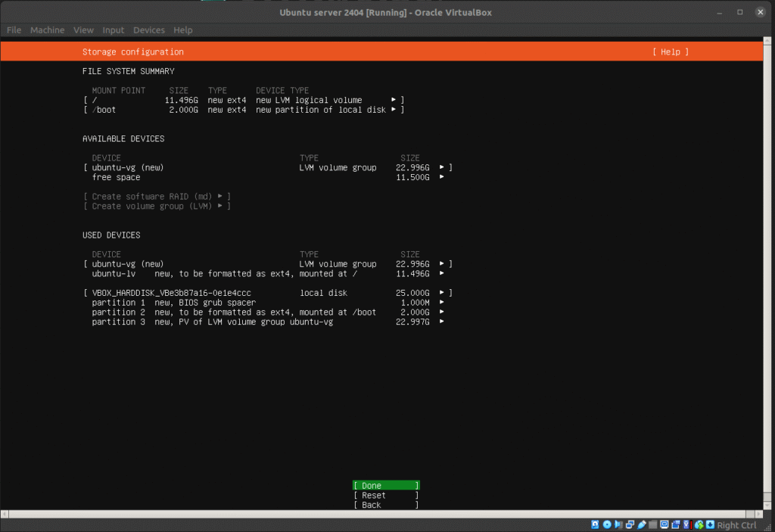Click the Reset button

[x=385, y=496]
